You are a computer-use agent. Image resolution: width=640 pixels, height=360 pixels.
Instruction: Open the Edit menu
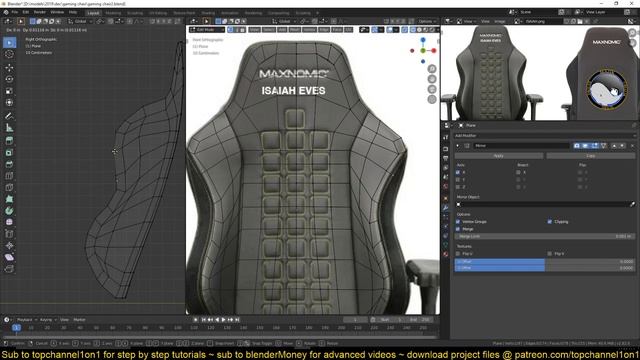click(26, 12)
